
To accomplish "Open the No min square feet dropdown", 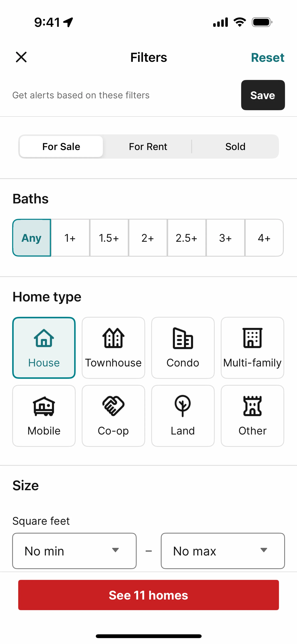I will [74, 551].
